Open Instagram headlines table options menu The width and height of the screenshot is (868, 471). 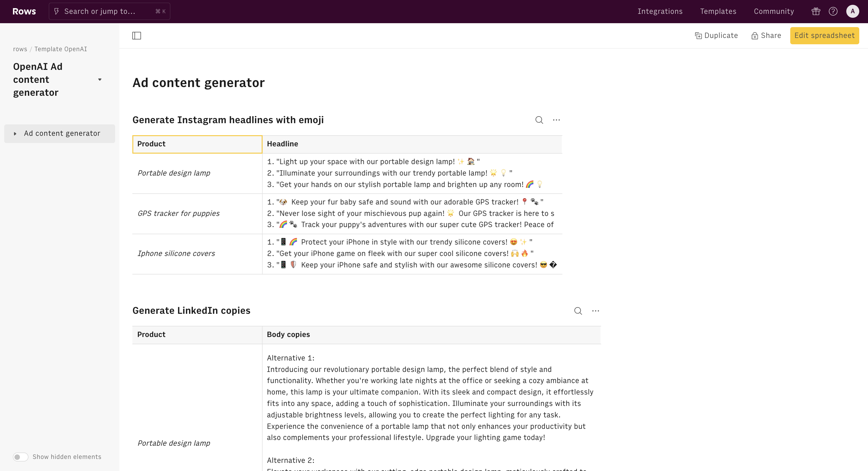click(x=556, y=120)
